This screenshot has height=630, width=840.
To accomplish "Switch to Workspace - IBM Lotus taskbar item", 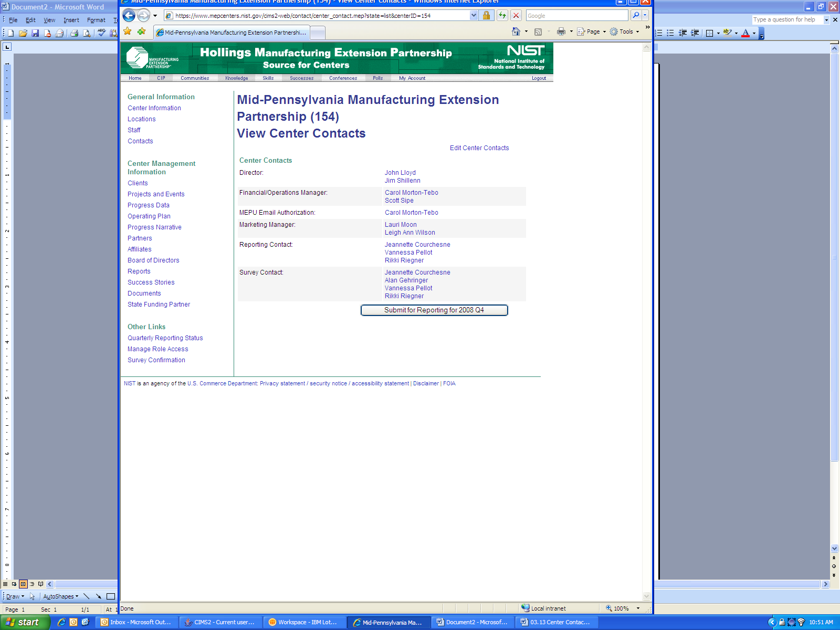I will pos(304,622).
